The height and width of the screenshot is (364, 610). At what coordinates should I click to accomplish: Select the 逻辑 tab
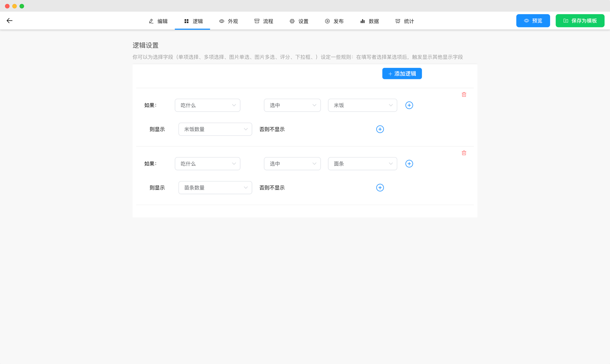click(193, 21)
